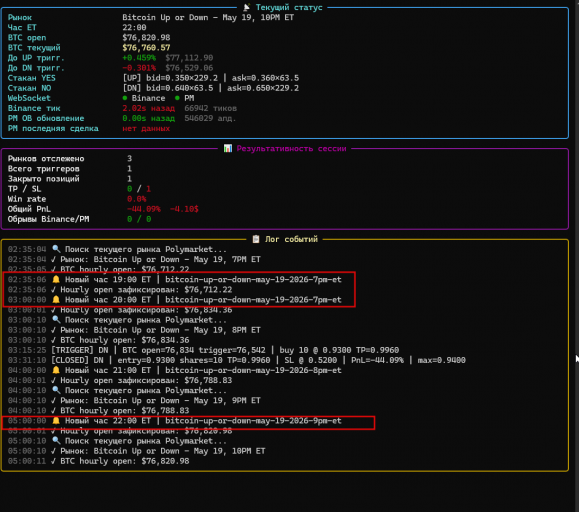Click the satellite icon beside Текущий статус
The height and width of the screenshot is (512, 579).
247,7
